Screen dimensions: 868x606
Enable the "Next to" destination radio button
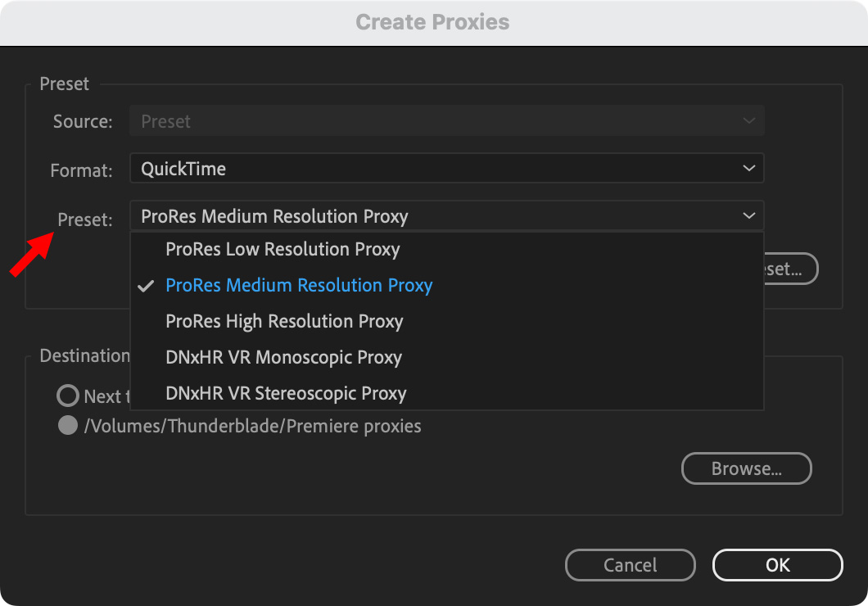click(x=68, y=396)
